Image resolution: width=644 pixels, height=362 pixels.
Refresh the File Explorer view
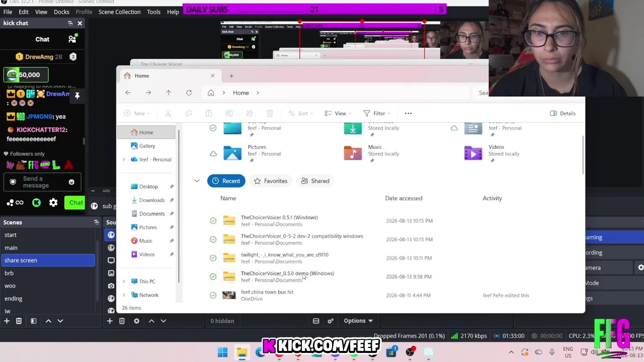point(189,93)
